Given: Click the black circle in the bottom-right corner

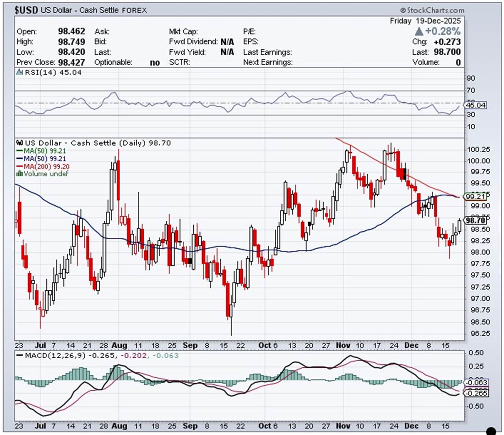Looking at the screenshot, I should (x=491, y=431).
